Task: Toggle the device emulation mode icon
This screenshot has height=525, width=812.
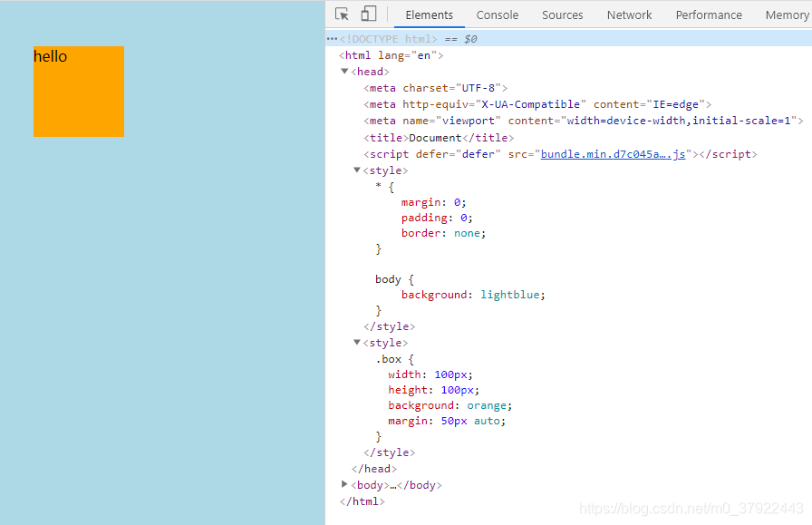Action: pyautogui.click(x=368, y=14)
